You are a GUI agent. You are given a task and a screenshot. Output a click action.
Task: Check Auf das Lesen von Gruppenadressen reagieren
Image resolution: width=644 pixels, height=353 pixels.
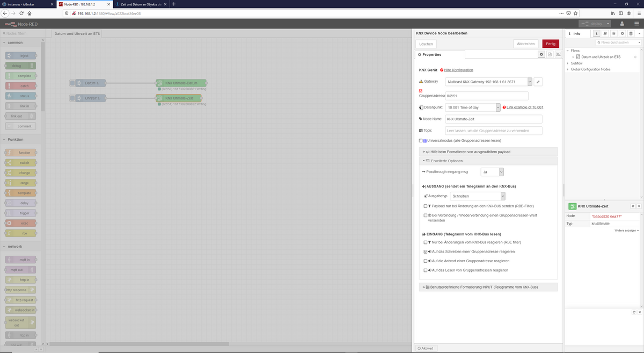[426, 270]
